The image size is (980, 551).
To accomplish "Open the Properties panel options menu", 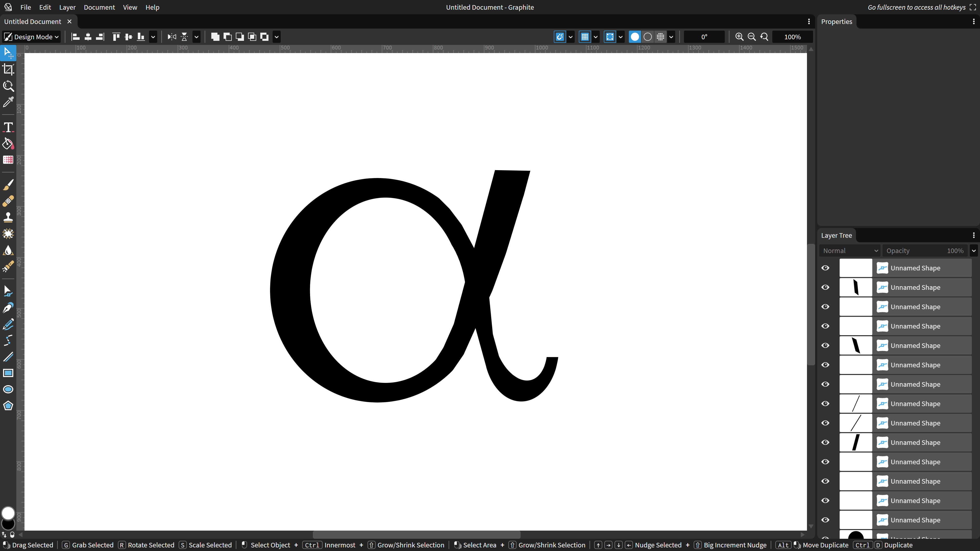I will tap(974, 22).
